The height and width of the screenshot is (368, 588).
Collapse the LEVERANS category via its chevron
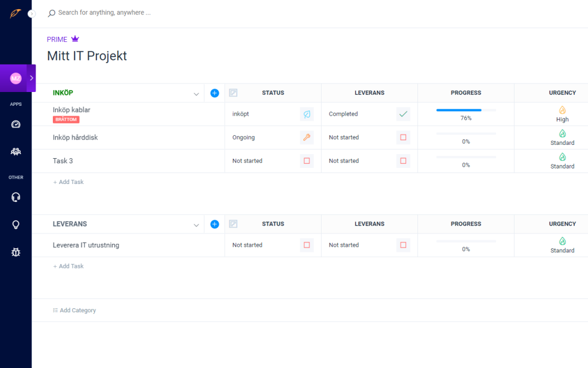(x=196, y=224)
